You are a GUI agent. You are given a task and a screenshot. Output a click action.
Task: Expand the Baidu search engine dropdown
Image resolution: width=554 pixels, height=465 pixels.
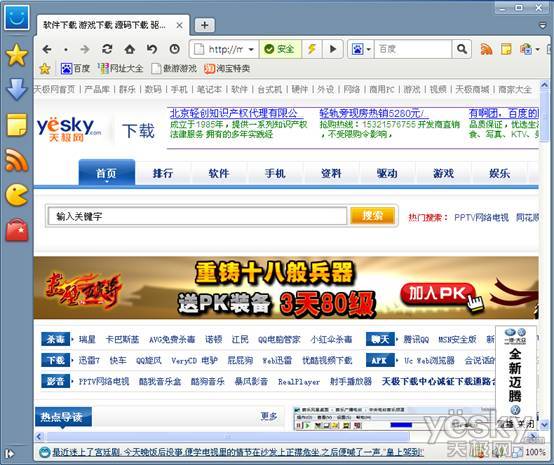pos(368,49)
